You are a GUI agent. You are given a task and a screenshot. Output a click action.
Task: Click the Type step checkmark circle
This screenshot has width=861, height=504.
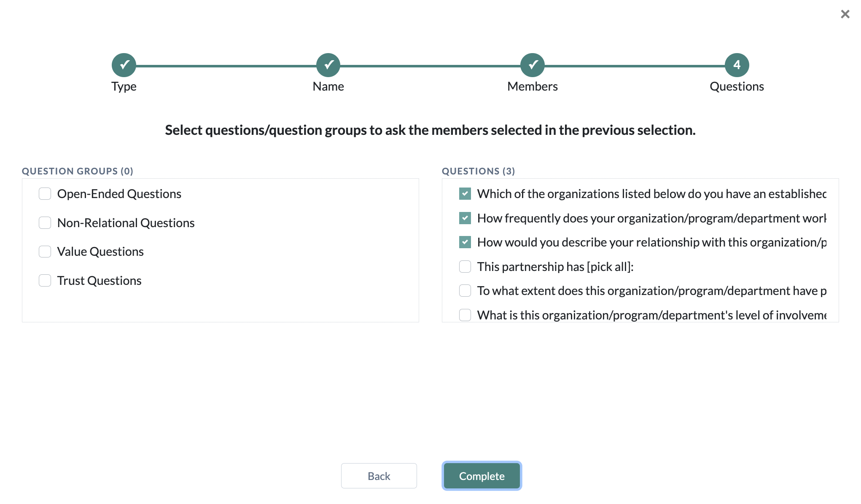coord(124,65)
